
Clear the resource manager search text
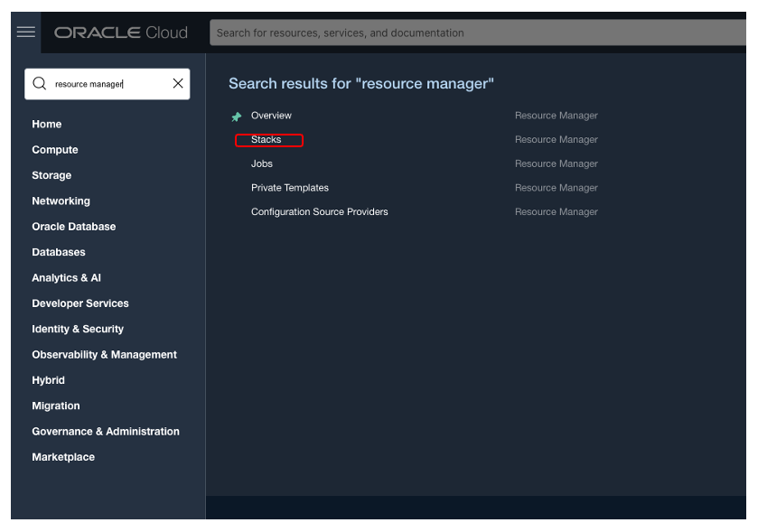click(x=178, y=84)
